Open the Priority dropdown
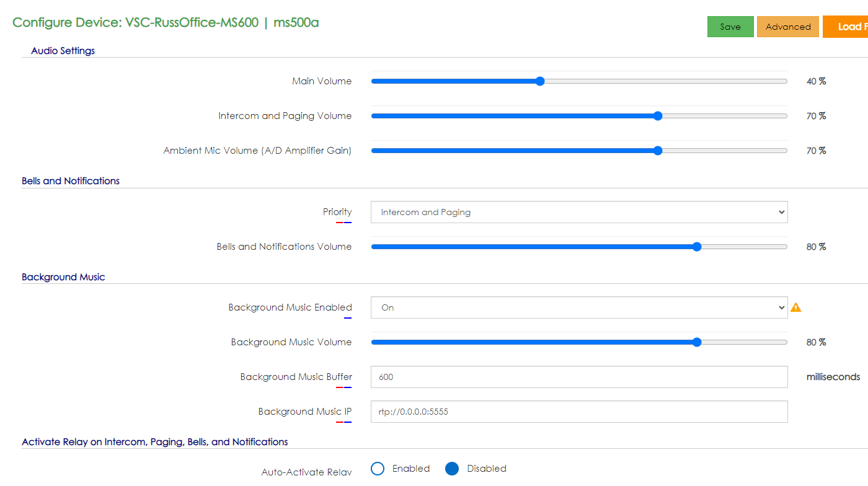Image resolution: width=868 pixels, height=486 pixels. 578,212
